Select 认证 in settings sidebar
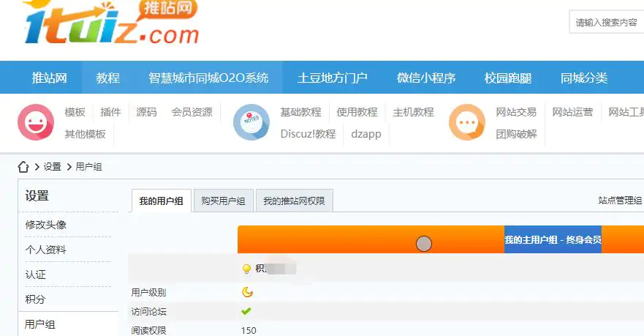Image resolution: width=644 pixels, height=336 pixels. 35,275
